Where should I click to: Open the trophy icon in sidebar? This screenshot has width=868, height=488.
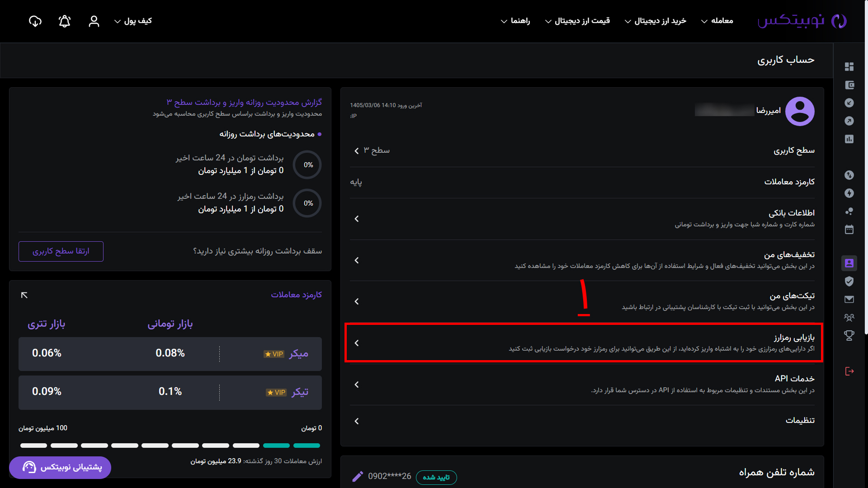tap(849, 335)
